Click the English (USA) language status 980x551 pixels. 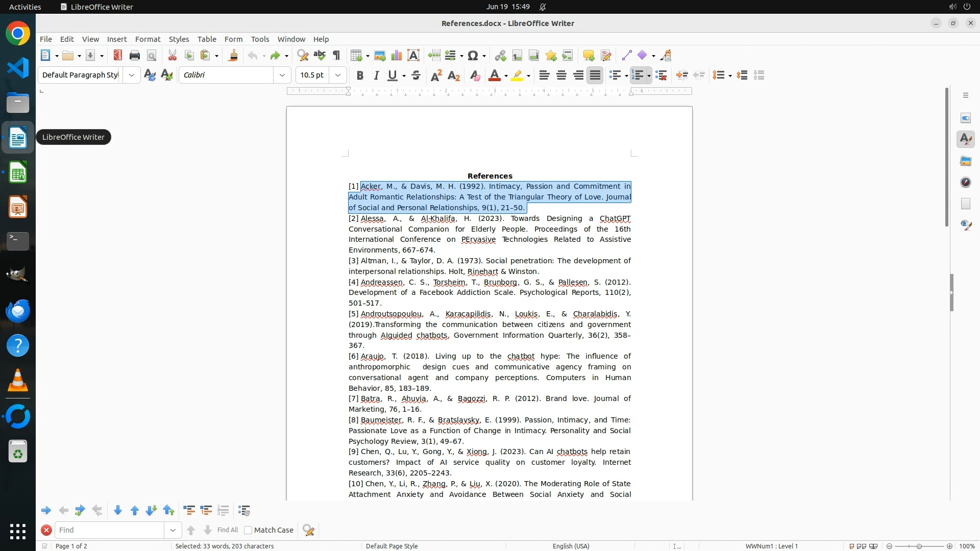571,546
